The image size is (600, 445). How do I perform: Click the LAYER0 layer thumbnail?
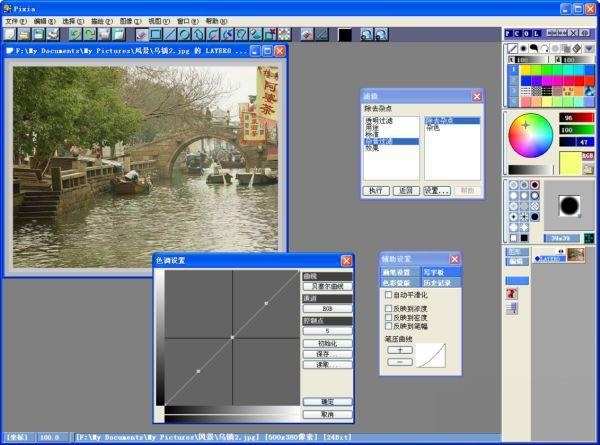point(576,255)
